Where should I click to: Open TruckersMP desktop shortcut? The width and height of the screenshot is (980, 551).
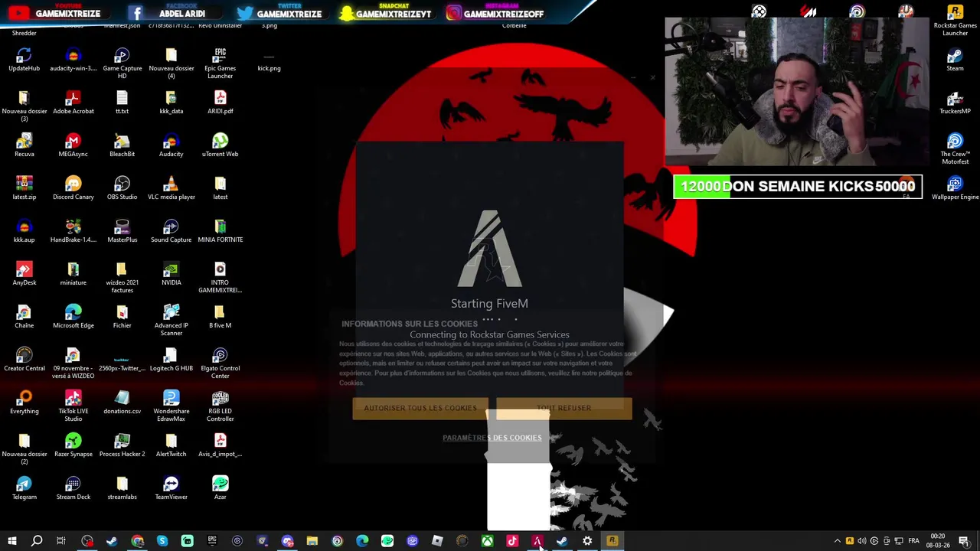pyautogui.click(x=955, y=103)
